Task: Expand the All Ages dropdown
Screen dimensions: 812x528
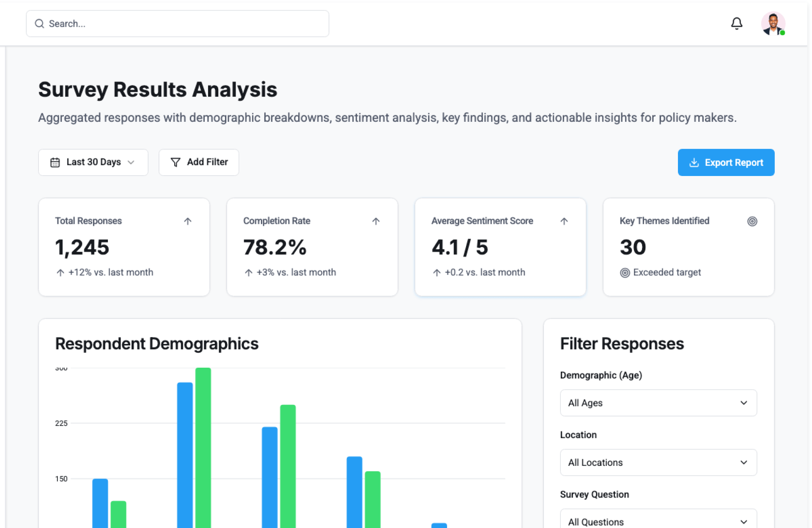Action: click(x=658, y=403)
